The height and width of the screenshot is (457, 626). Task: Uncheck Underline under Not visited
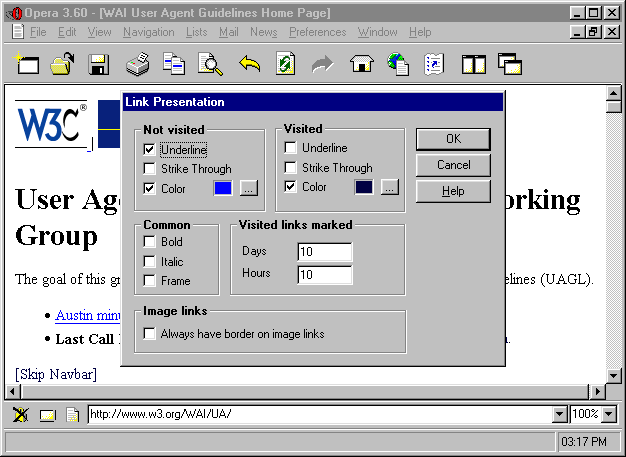pos(150,149)
